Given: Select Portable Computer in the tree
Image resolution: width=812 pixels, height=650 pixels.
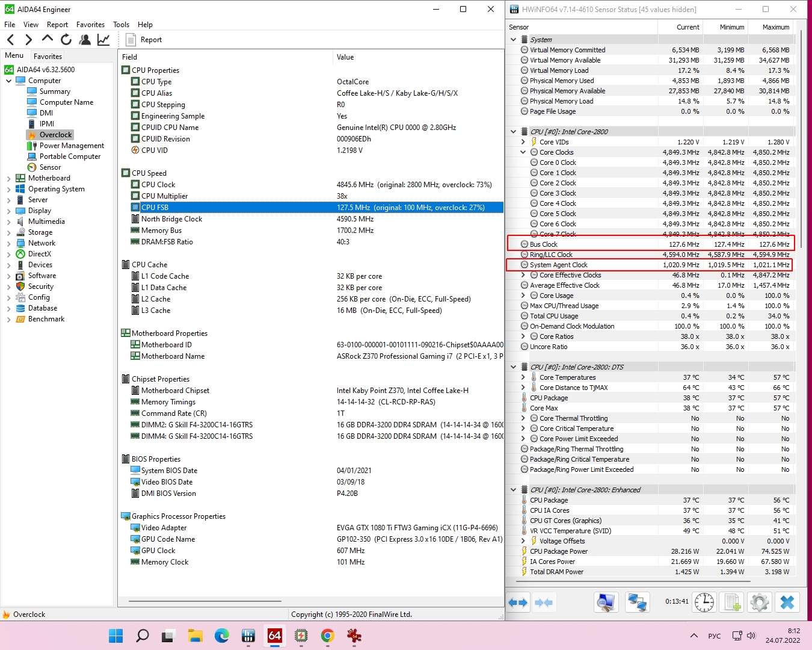Looking at the screenshot, I should click(70, 156).
